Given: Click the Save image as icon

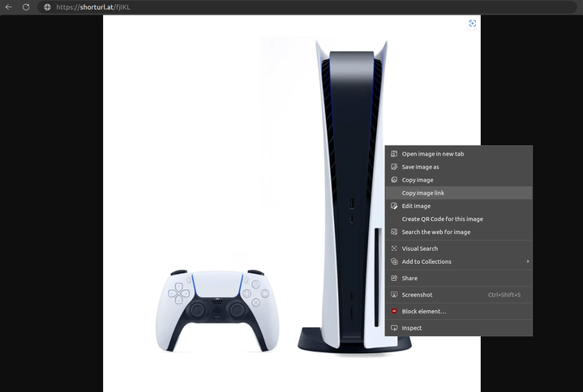Looking at the screenshot, I should tap(394, 167).
